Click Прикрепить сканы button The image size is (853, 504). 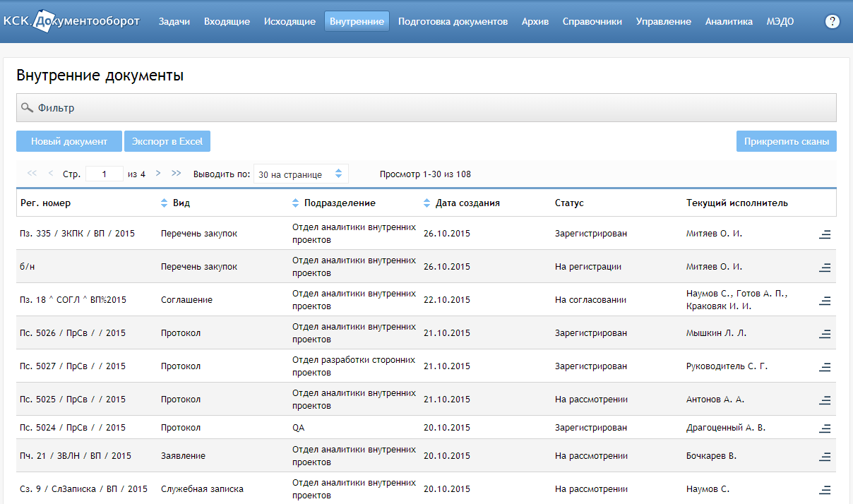pos(787,141)
